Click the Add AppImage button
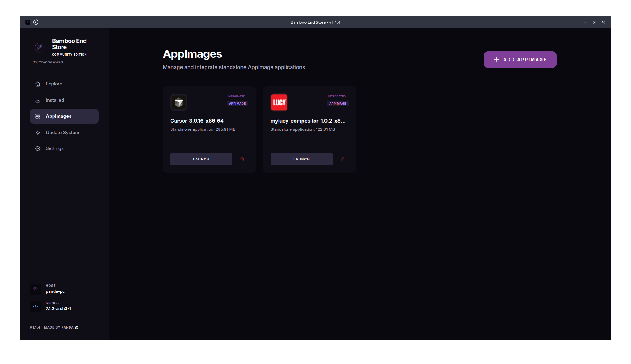The height and width of the screenshot is (364, 631). 520,60
